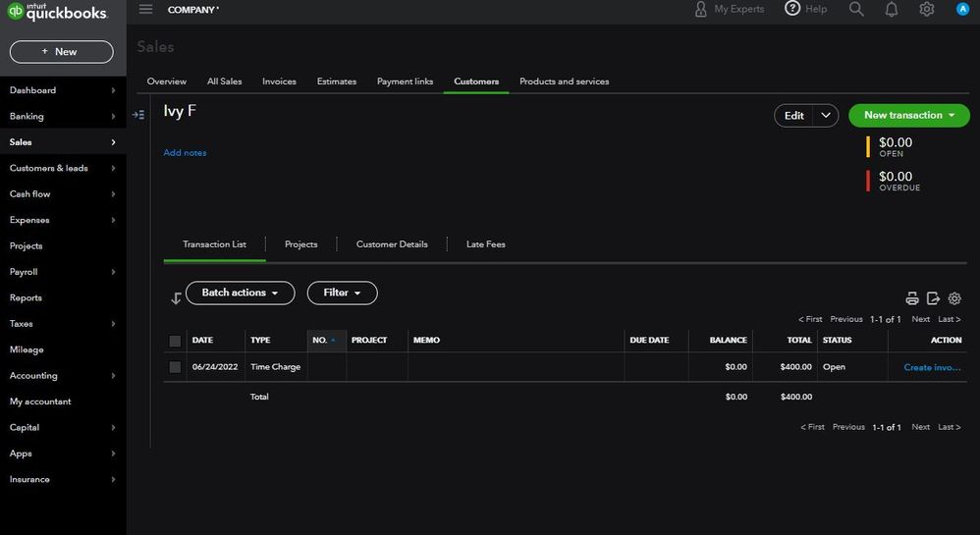Click the hamburger menu icon
Viewport: 980px width, 535px height.
pos(145,9)
